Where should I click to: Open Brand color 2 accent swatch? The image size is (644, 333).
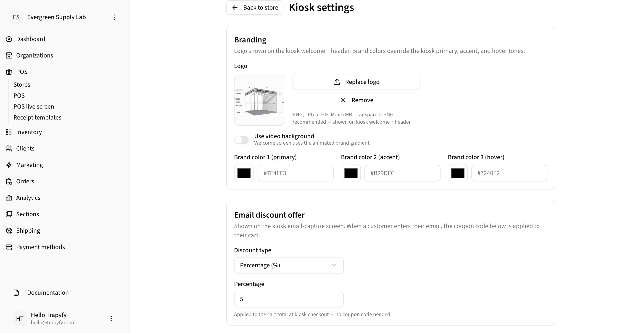point(351,173)
